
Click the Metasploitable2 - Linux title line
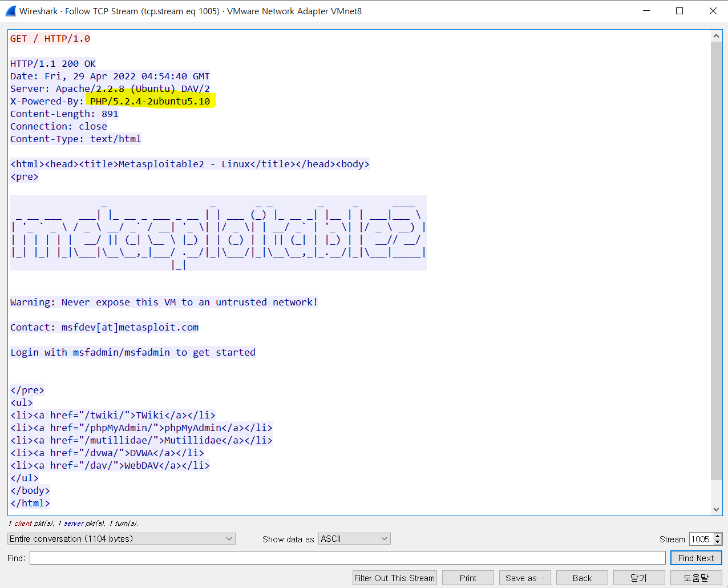click(190, 164)
